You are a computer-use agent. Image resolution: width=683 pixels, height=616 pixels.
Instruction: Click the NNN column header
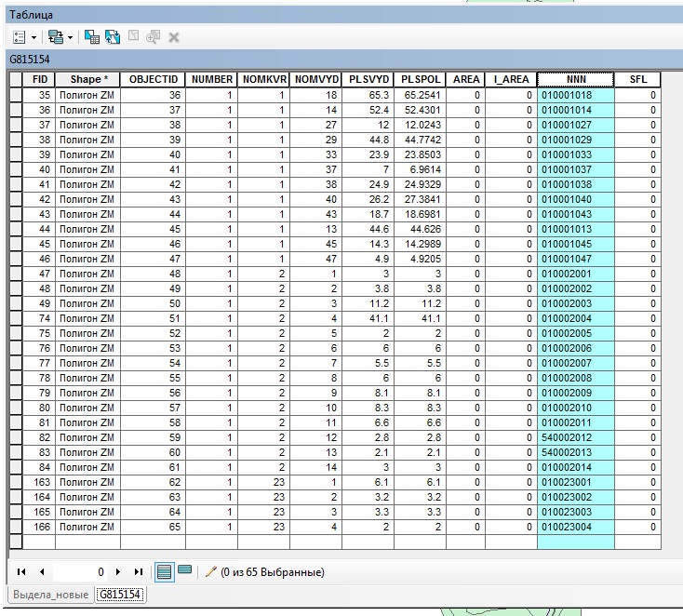click(575, 80)
